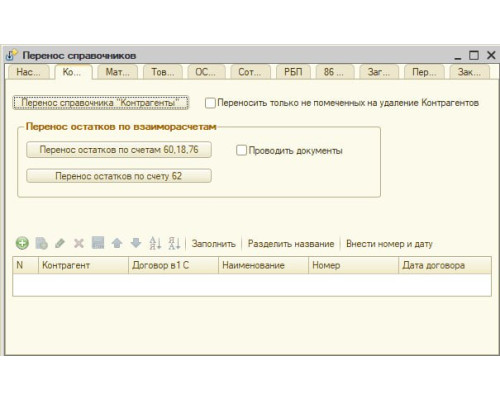Move the row down with the arrow icon
The width and height of the screenshot is (500, 400).
[136, 243]
